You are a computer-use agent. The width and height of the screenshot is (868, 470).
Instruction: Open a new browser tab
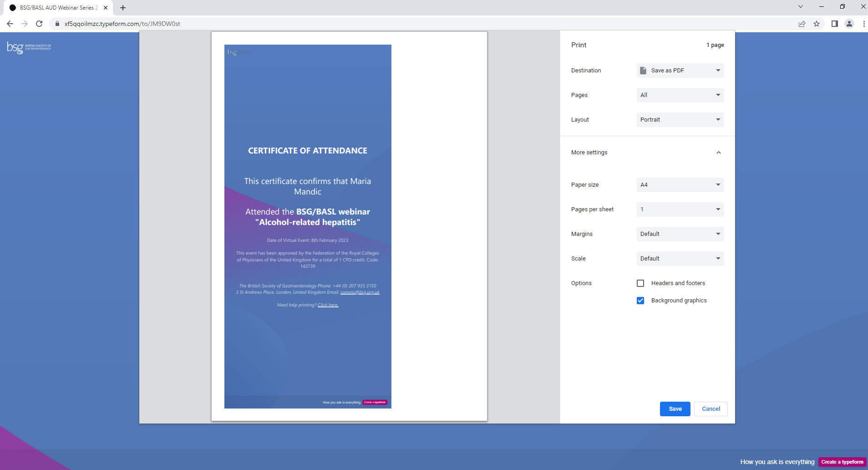pos(123,8)
